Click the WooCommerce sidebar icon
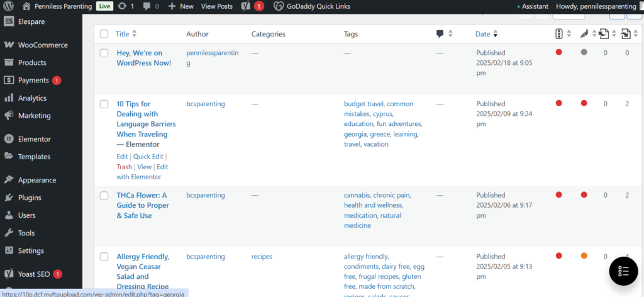The image size is (644, 297). tap(9, 45)
